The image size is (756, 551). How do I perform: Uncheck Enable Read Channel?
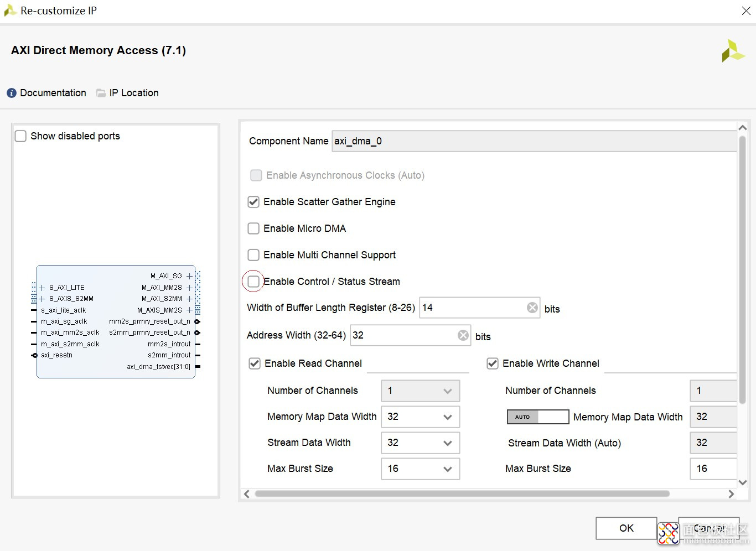point(255,363)
